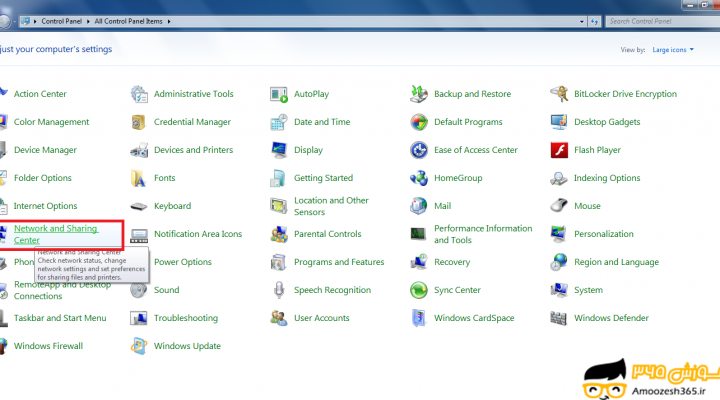Viewport: 720px width, 400px height.
Task: Click Indexing Options icon
Action: pos(559,178)
